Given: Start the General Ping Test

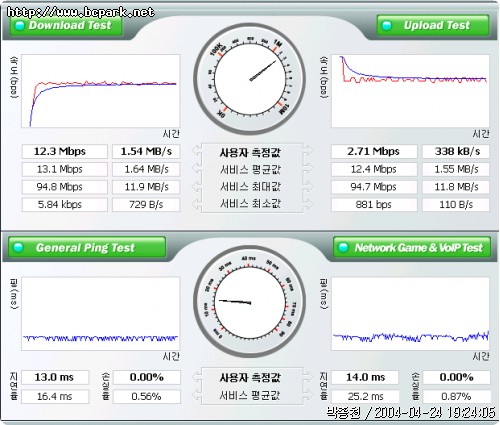Looking at the screenshot, I should point(87,247).
